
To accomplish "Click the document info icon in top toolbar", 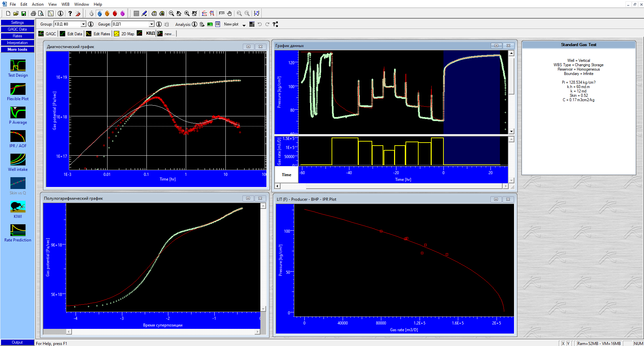I will (60, 13).
